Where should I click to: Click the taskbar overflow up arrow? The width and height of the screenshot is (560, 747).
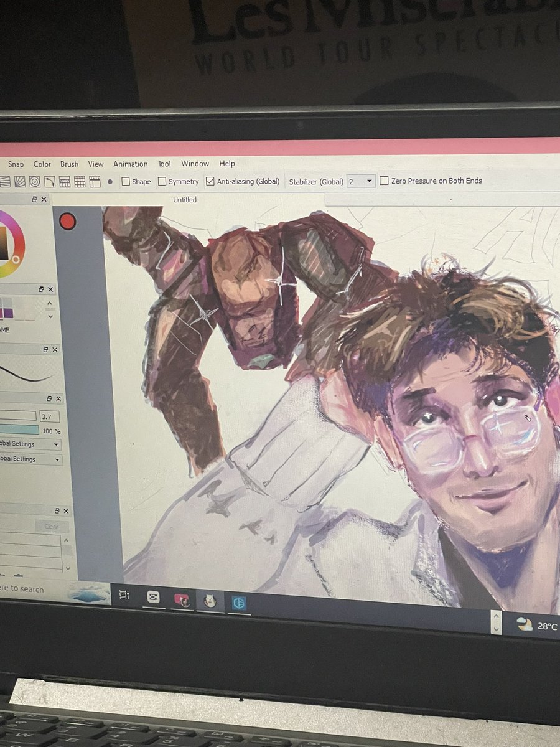[x=495, y=616]
